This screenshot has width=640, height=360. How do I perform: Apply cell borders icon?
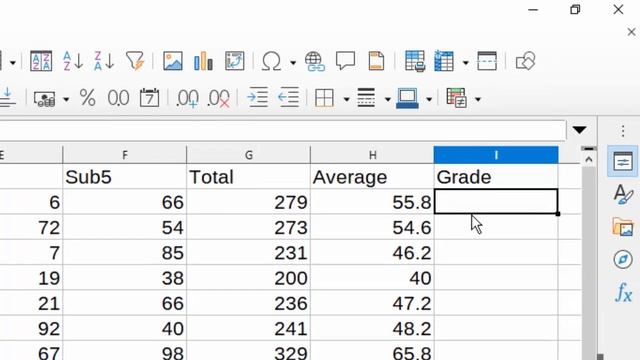(325, 98)
